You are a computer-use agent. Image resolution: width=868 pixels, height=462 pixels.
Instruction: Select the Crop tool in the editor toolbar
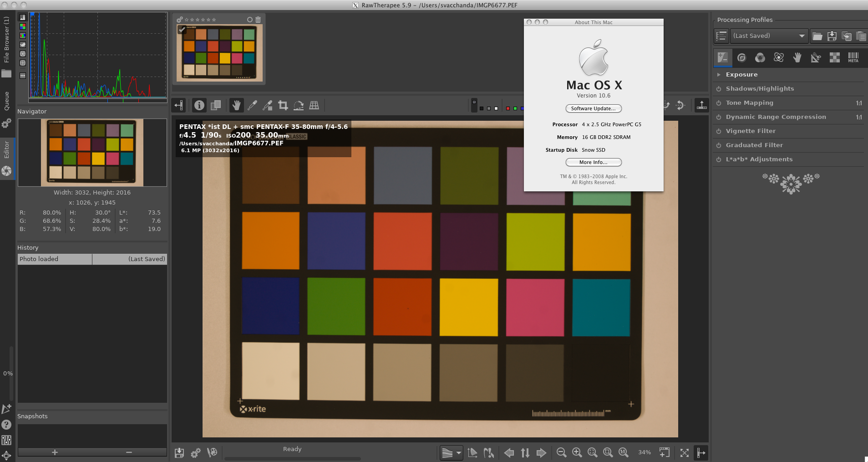click(x=283, y=106)
